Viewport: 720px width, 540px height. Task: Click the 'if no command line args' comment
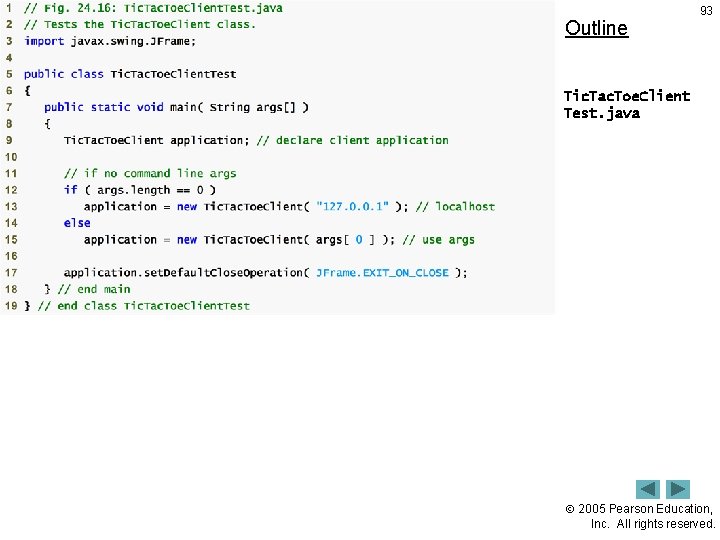pos(150,174)
